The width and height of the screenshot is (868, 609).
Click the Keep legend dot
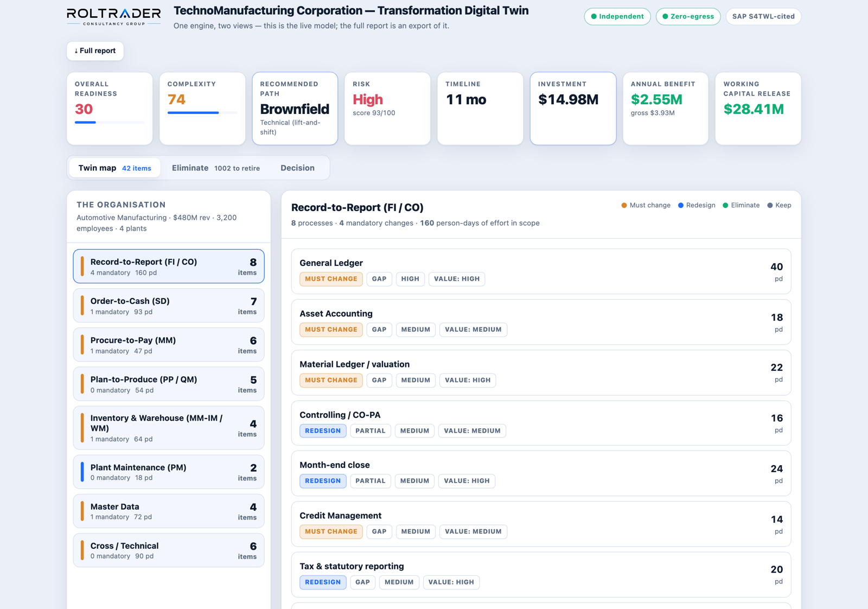(770, 205)
